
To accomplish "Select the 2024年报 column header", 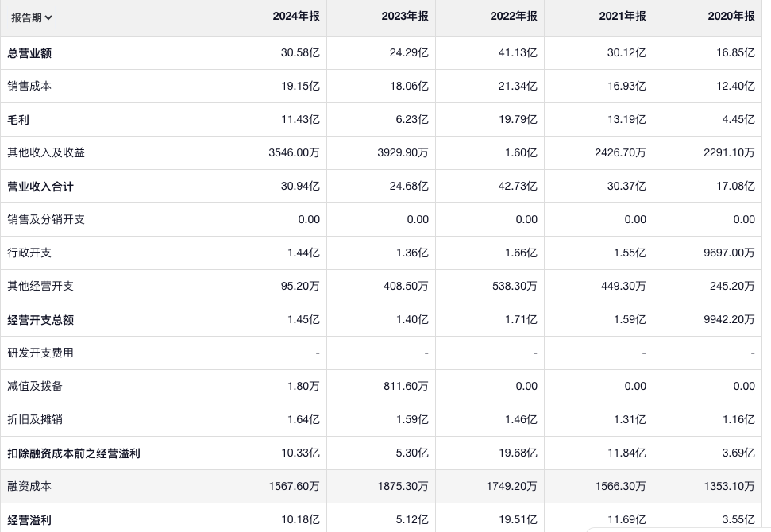I will click(x=296, y=16).
